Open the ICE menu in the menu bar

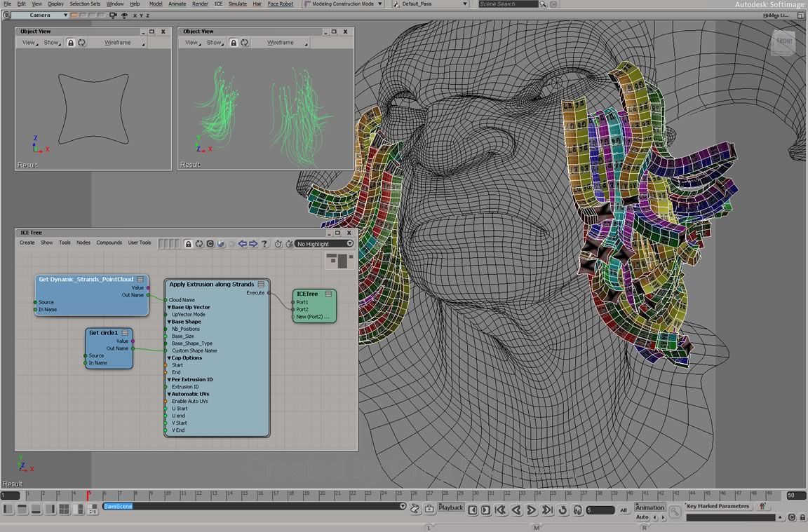[x=218, y=4]
